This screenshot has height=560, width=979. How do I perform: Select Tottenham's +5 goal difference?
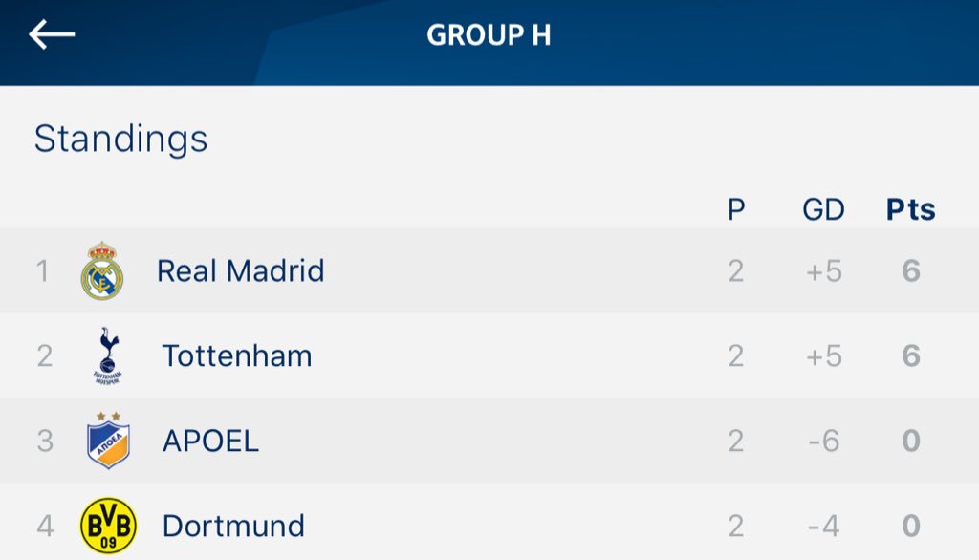tap(823, 355)
